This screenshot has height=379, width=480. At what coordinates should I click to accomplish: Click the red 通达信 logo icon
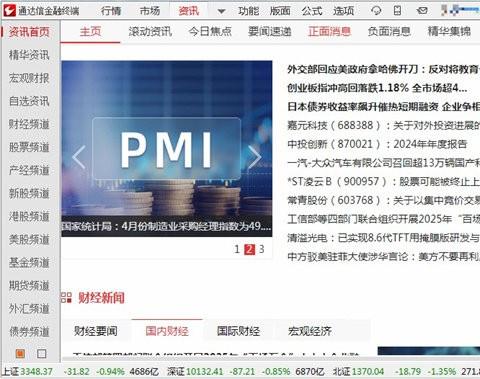coord(9,10)
